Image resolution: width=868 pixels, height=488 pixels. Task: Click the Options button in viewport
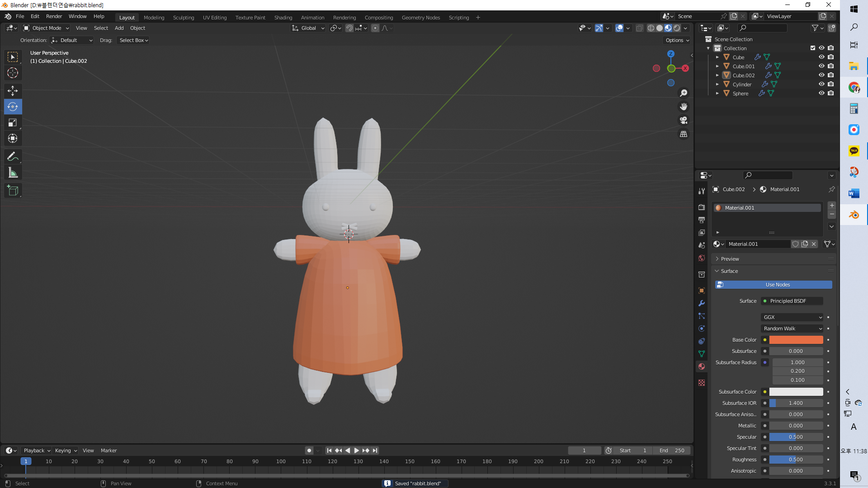(x=677, y=40)
